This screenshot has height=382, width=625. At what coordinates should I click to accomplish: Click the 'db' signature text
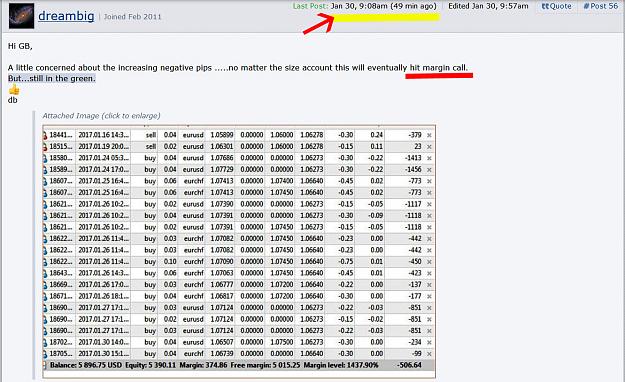[x=13, y=100]
